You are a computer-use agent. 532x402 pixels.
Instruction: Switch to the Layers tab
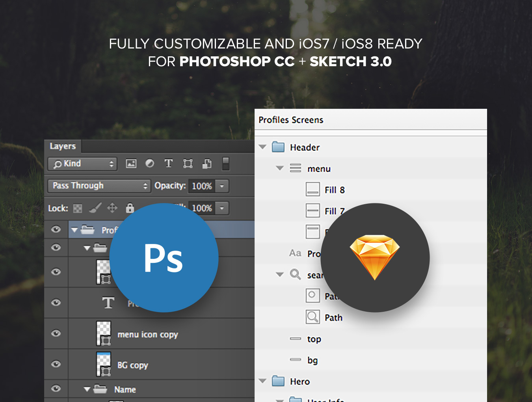[63, 146]
